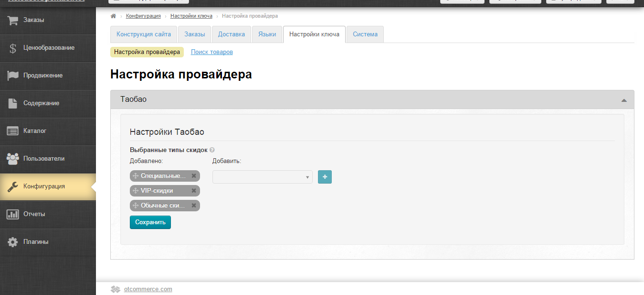Click the Добавить: label
The height and width of the screenshot is (295, 644).
[x=227, y=161]
